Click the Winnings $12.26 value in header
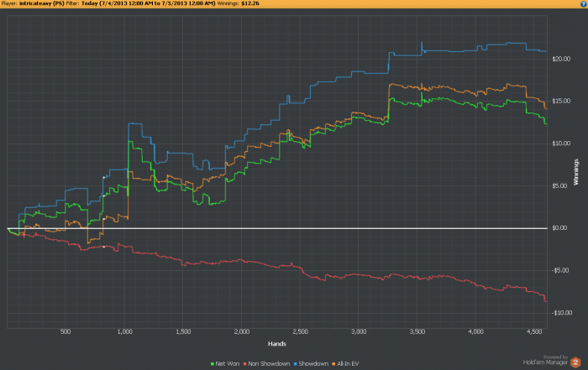This screenshot has height=370, width=588. click(x=250, y=3)
